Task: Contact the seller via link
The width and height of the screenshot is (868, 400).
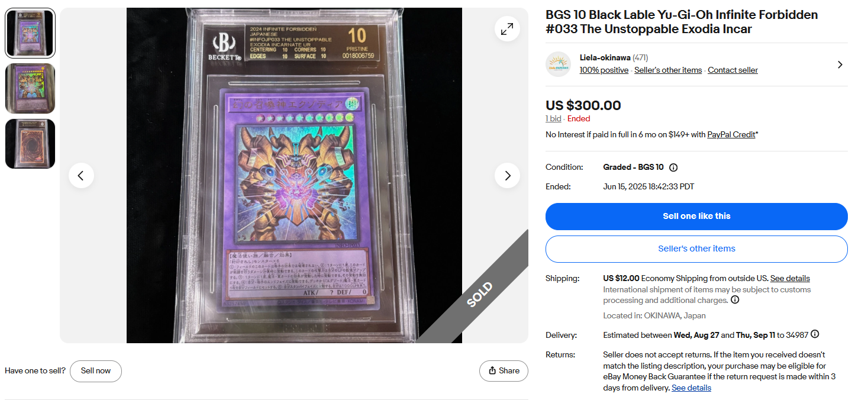Action: [733, 70]
